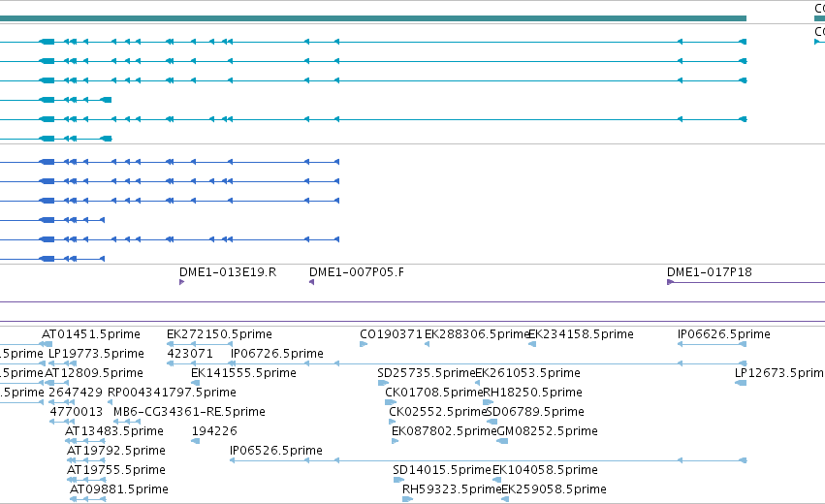Click the 423071 EST label

click(190, 354)
